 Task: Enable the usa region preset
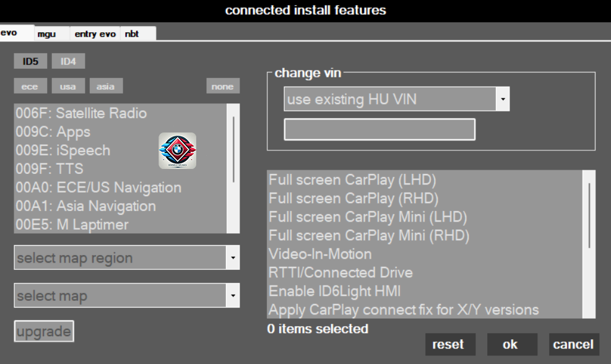pos(68,86)
